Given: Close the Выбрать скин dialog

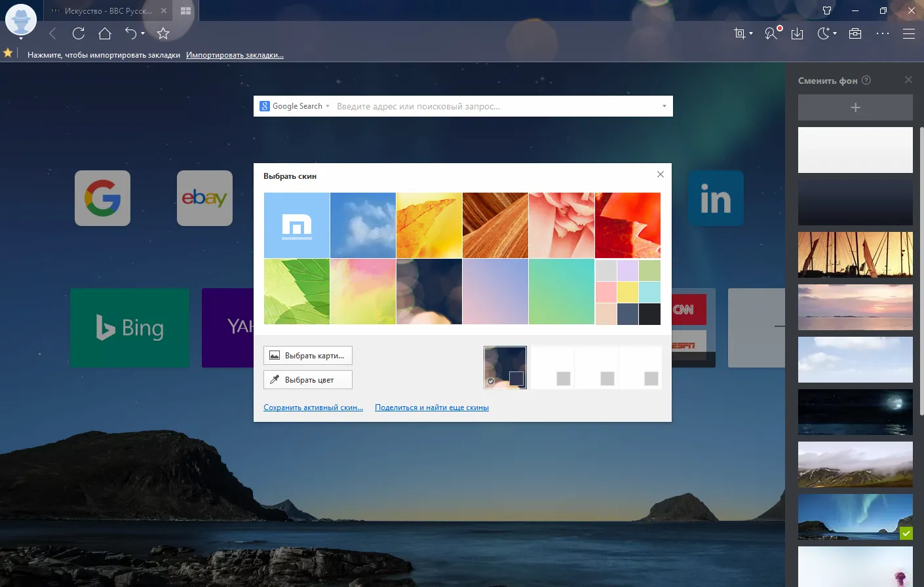Looking at the screenshot, I should click(661, 174).
